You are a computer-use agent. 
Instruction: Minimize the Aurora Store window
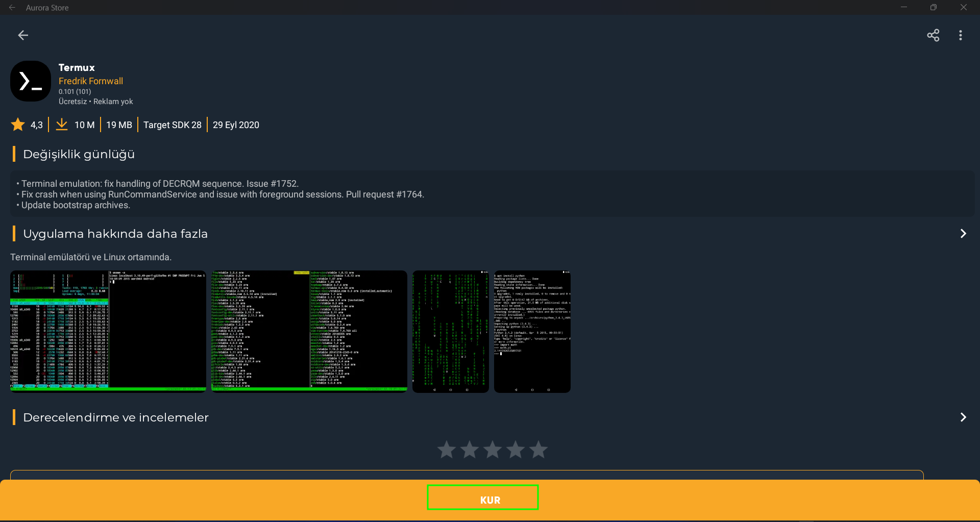(x=904, y=7)
